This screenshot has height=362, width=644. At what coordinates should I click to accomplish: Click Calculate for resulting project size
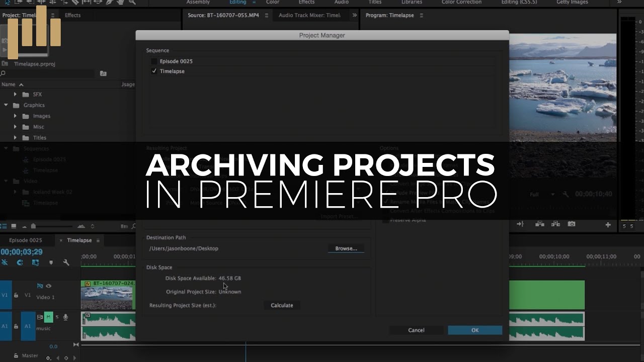coord(282,305)
